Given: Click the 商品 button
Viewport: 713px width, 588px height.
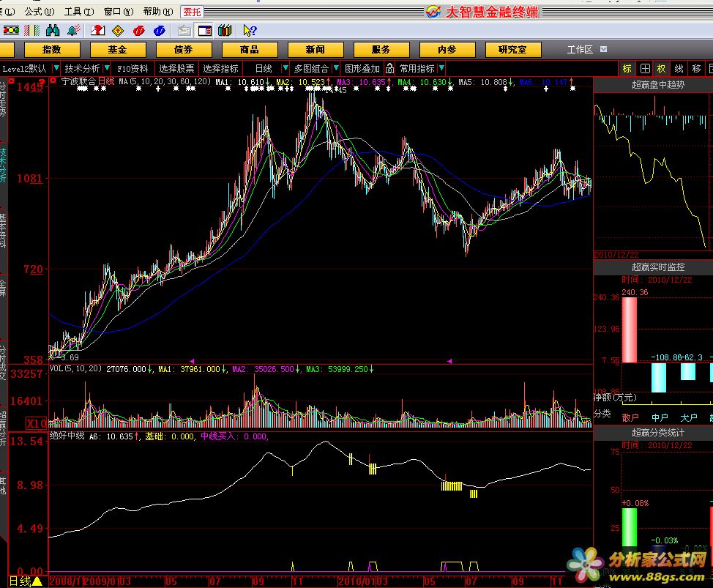Looking at the screenshot, I should tap(250, 50).
